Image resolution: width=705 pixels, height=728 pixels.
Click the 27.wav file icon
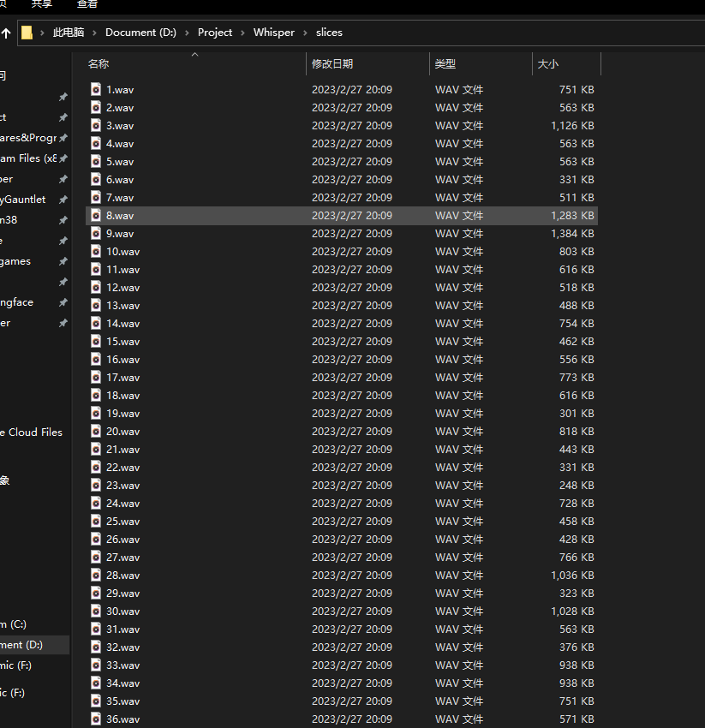(x=96, y=558)
